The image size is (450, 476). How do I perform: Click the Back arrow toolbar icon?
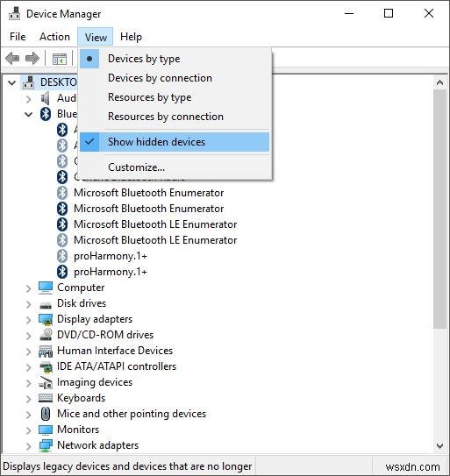[x=12, y=58]
